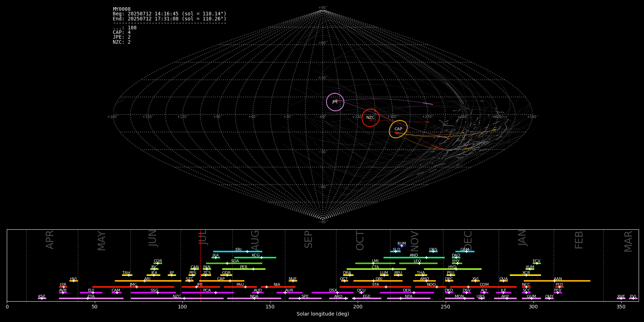The width and height of the screenshot is (644, 322).
Task: Click the 'MY0008' station title text
Action: coord(122,9)
